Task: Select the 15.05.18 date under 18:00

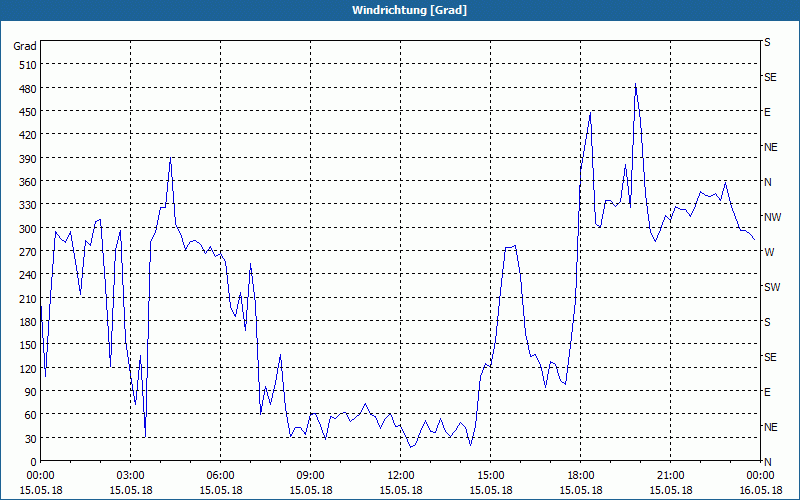Action: coord(581,490)
